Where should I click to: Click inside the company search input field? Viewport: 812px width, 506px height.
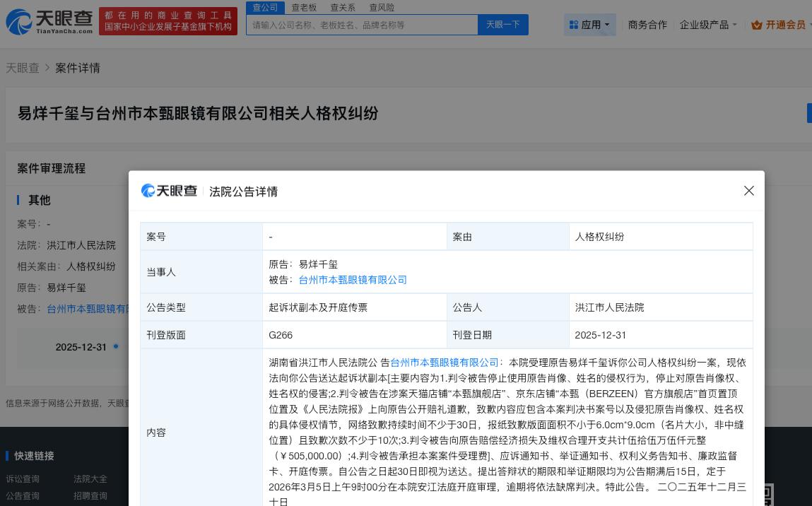click(x=362, y=24)
